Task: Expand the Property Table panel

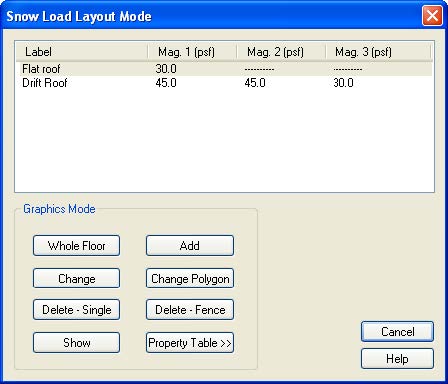Action: [190, 342]
